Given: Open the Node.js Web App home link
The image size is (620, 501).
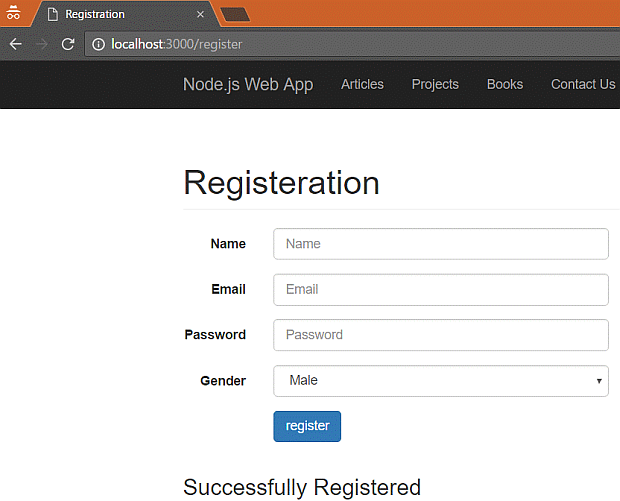Looking at the screenshot, I should [x=248, y=85].
